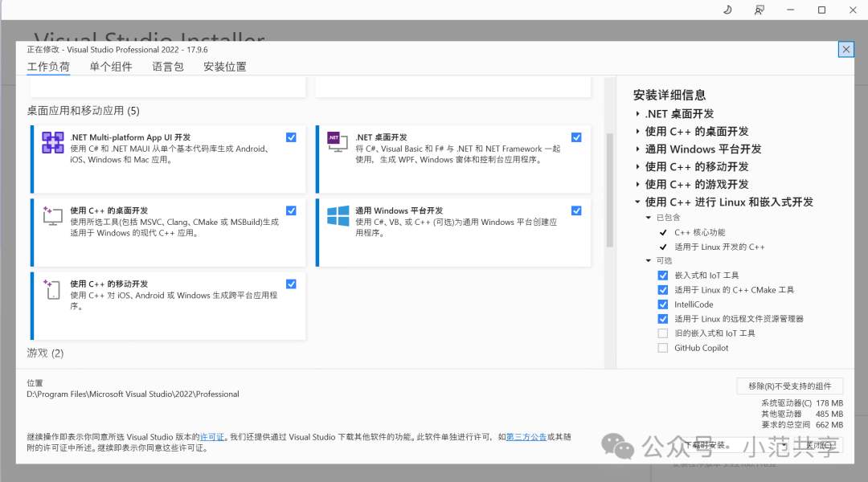Click the 使用 C++ 的移动开发 card title
Screen dimensions: 868x482
pos(109,284)
